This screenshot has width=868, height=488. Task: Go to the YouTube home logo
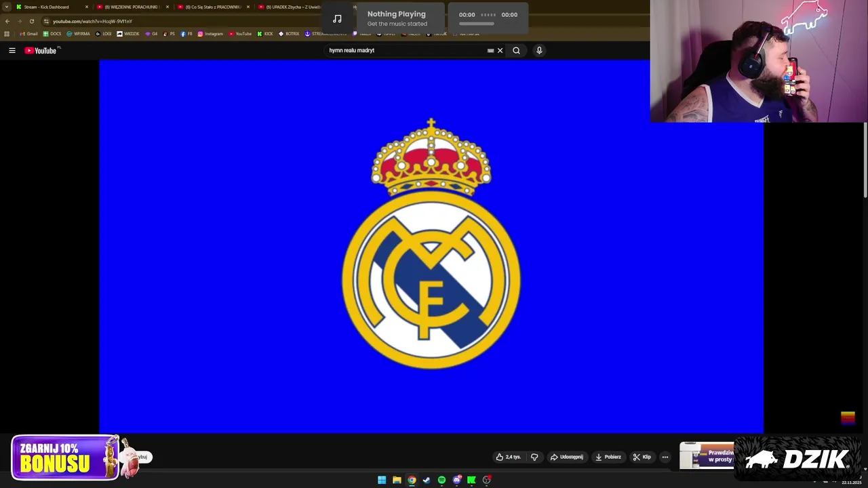point(42,50)
